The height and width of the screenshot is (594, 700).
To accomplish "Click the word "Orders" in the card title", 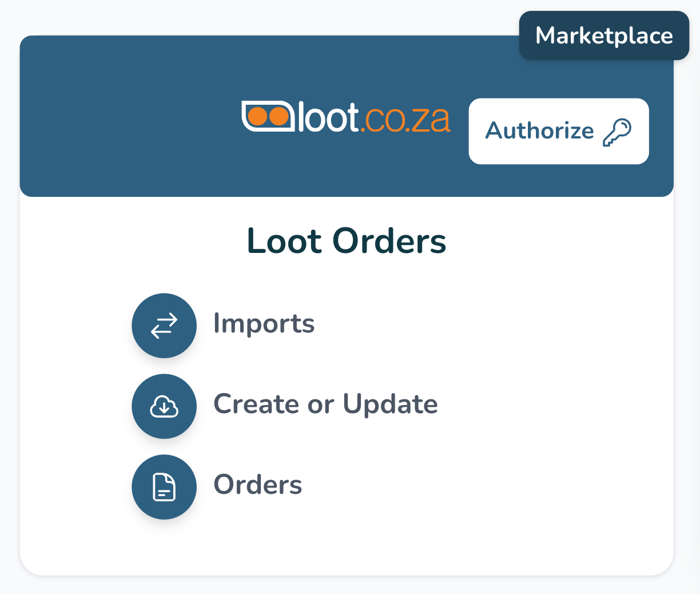I will pyautogui.click(x=389, y=241).
